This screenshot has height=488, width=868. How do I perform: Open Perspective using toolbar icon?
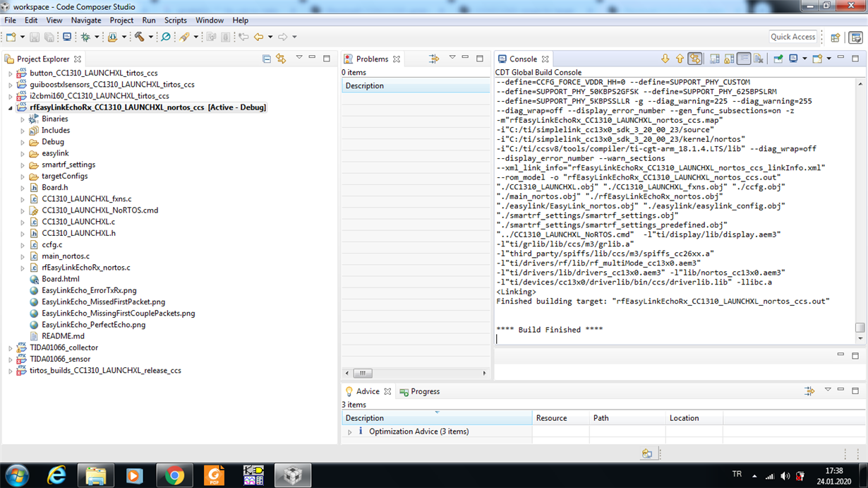836,37
